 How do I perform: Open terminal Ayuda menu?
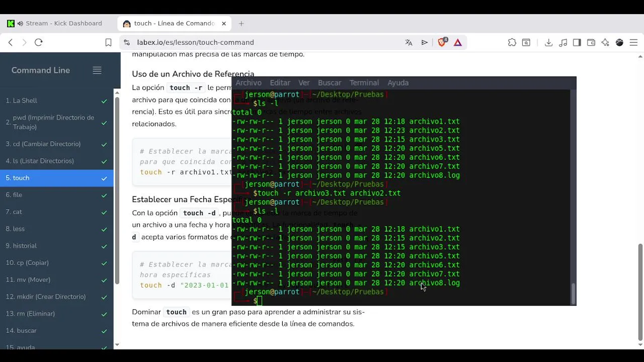point(398,83)
